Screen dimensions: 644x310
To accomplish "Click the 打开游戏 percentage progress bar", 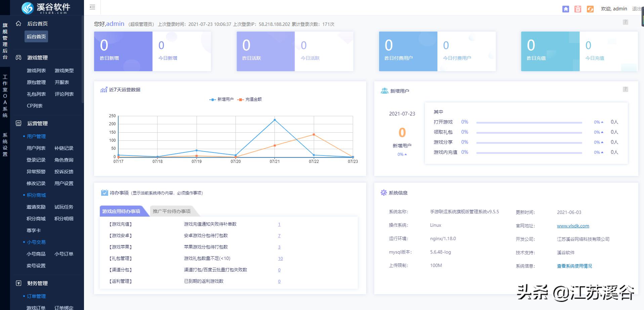I will pyautogui.click(x=529, y=122).
